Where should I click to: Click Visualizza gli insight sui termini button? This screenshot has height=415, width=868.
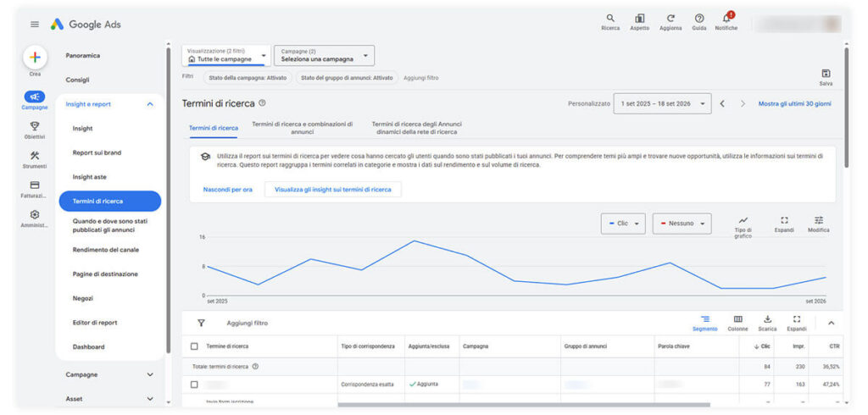(x=332, y=189)
